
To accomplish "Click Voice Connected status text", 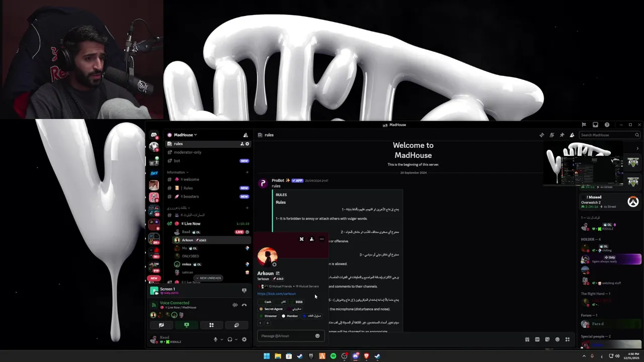I will (175, 303).
